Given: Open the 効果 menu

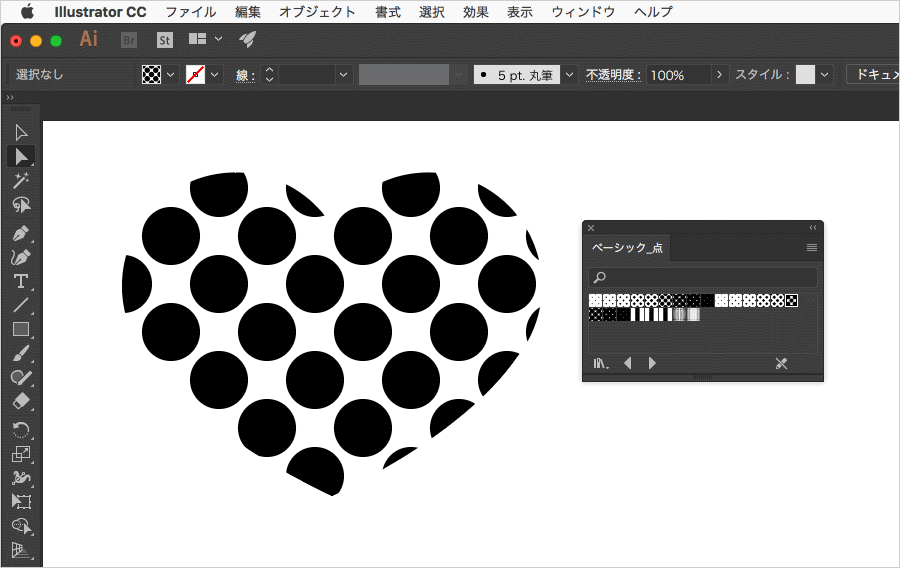Looking at the screenshot, I should [476, 11].
